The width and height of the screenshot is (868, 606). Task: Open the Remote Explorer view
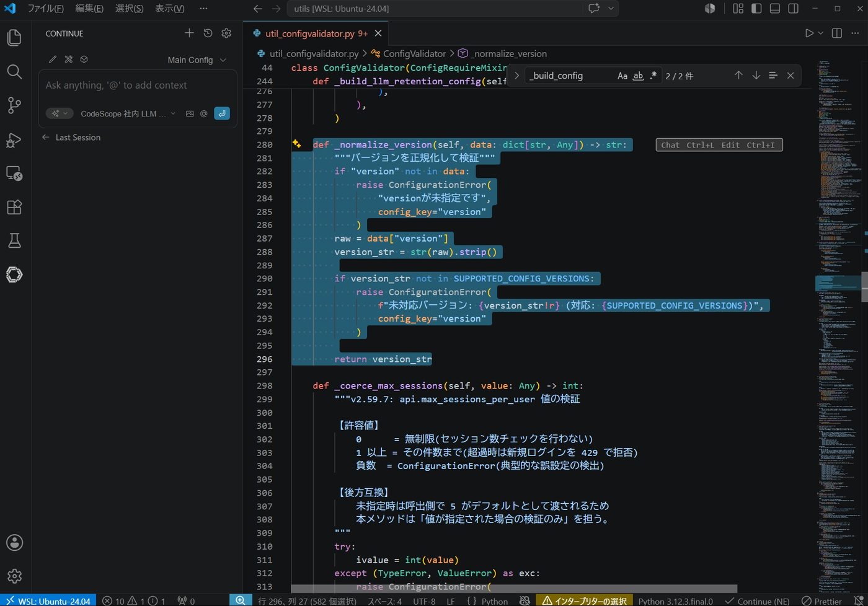14,173
